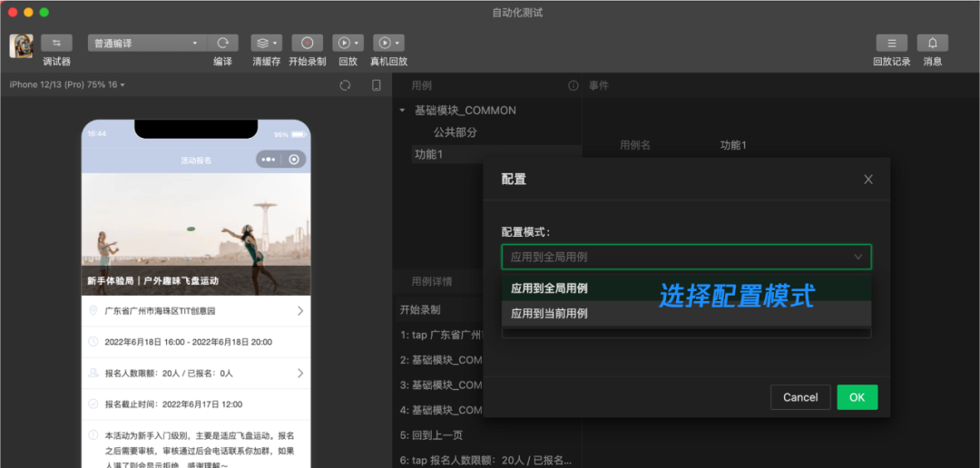
Task: Open the address row 广东省广州市海珠区TIT创意园
Action: [196, 310]
